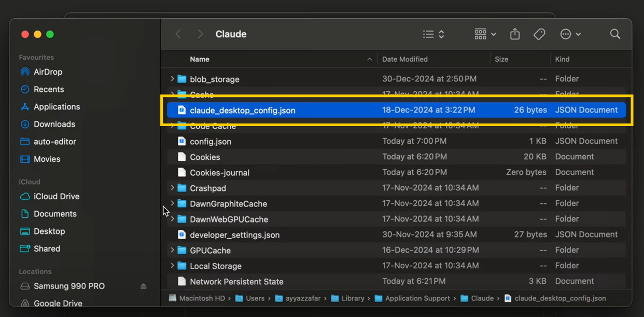
Task: Open auto-editor folder in sidebar
Action: (x=55, y=142)
